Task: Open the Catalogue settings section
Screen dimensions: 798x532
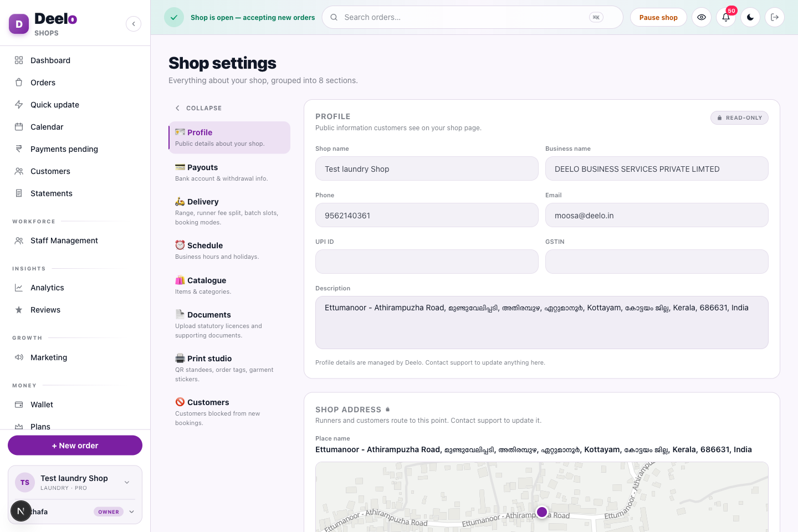Action: pyautogui.click(x=229, y=285)
